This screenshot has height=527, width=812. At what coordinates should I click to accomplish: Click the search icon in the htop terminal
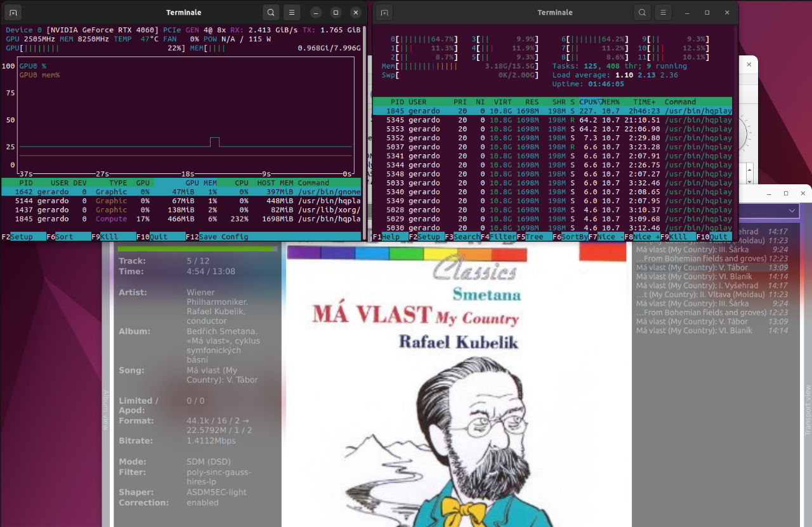pos(642,12)
